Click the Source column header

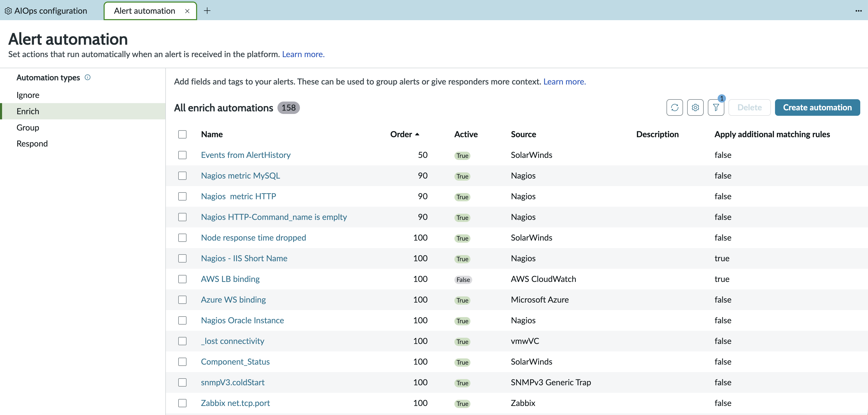[x=523, y=134]
